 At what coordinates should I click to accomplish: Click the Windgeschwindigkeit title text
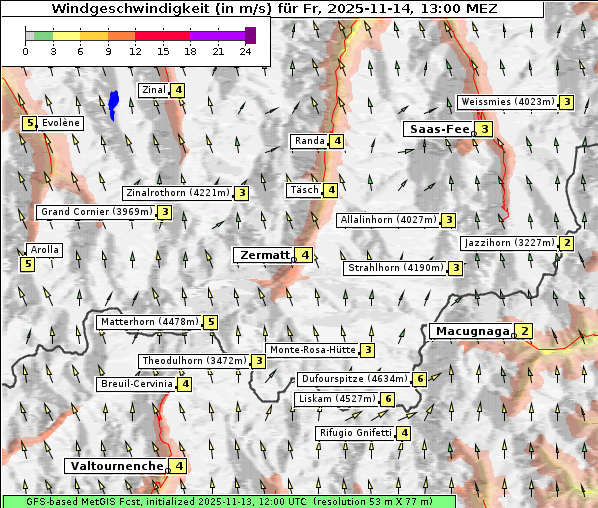tap(275, 8)
